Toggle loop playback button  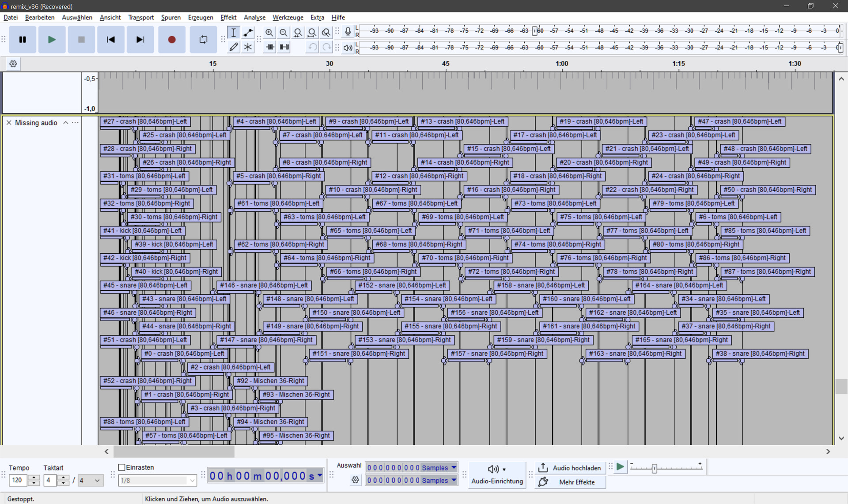click(203, 40)
